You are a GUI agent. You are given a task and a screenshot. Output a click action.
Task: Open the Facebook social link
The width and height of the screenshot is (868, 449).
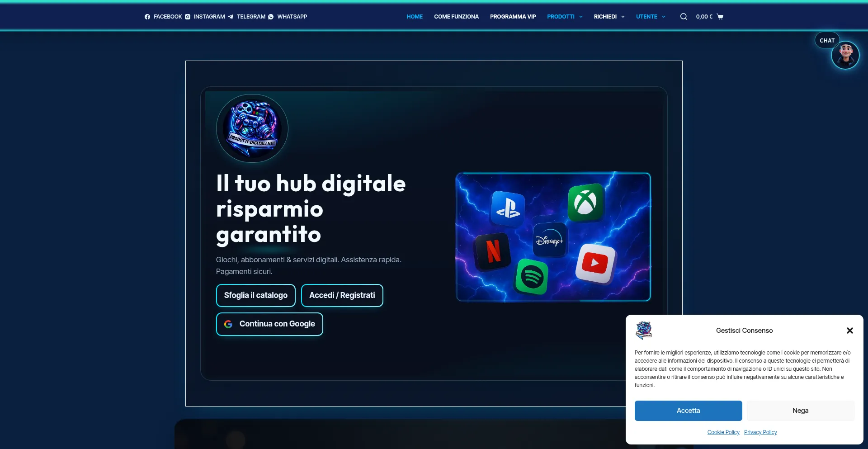click(163, 17)
